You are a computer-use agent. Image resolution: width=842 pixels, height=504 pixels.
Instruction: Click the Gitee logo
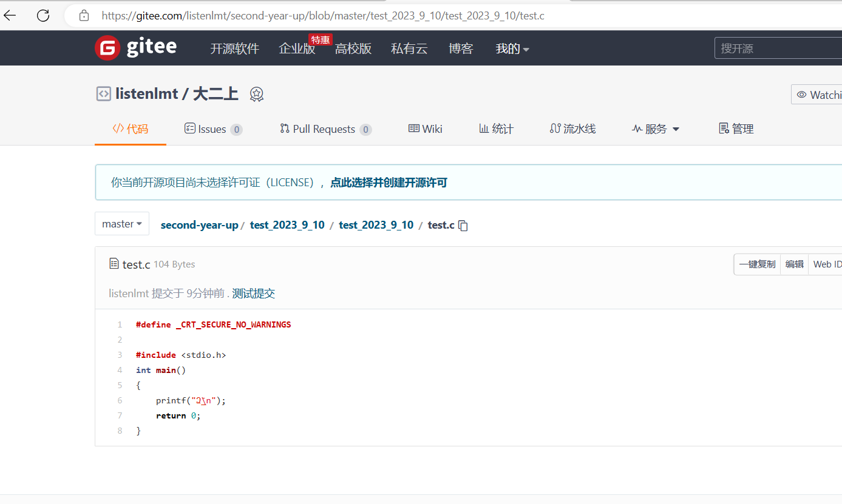[x=136, y=48]
